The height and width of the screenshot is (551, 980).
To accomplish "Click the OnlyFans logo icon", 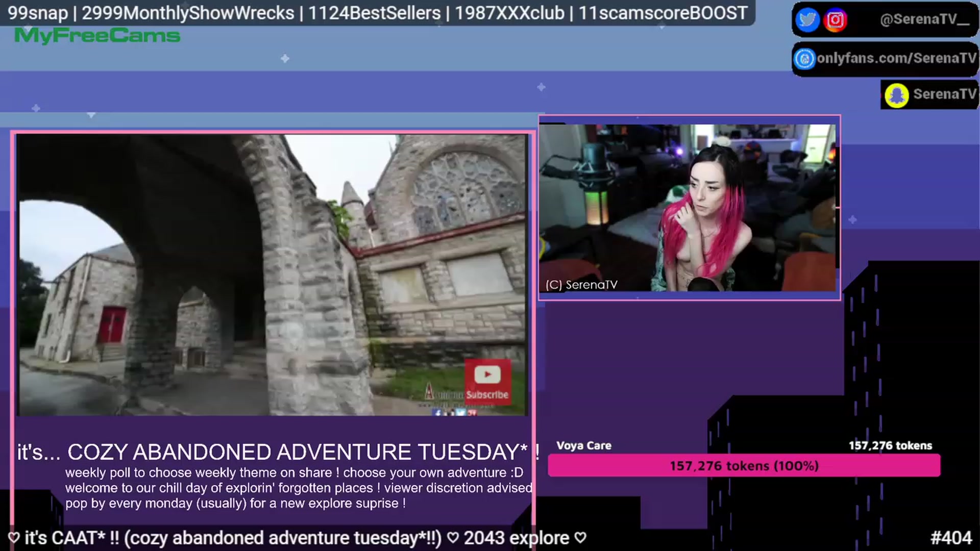I will coord(804,59).
